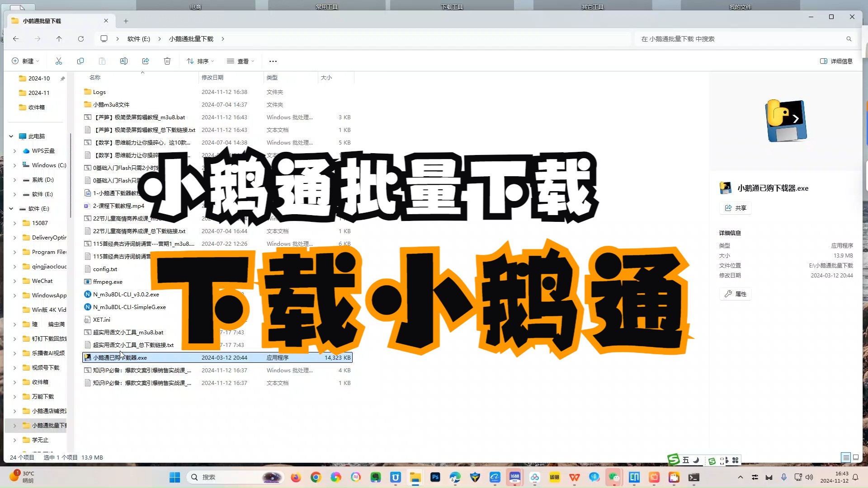The height and width of the screenshot is (488, 868).
Task: Click the volume speaker tray icon
Action: tap(809, 477)
